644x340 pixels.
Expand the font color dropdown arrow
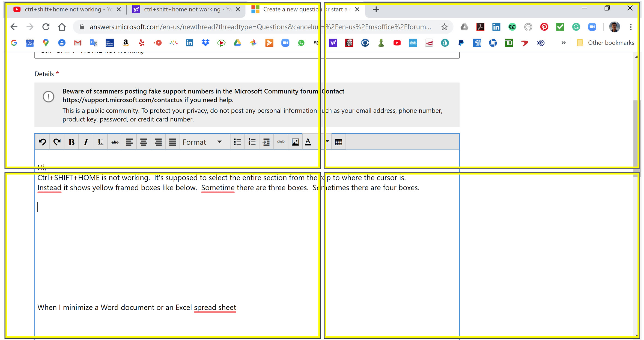(x=328, y=141)
